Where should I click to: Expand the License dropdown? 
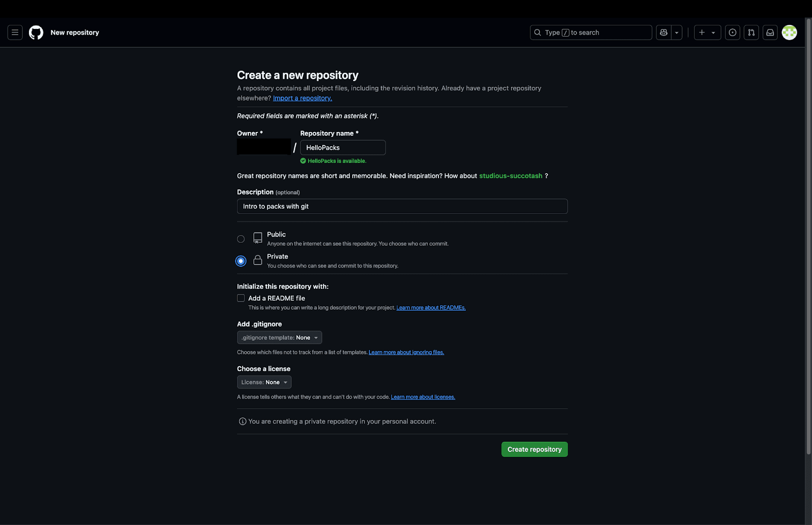(x=264, y=382)
